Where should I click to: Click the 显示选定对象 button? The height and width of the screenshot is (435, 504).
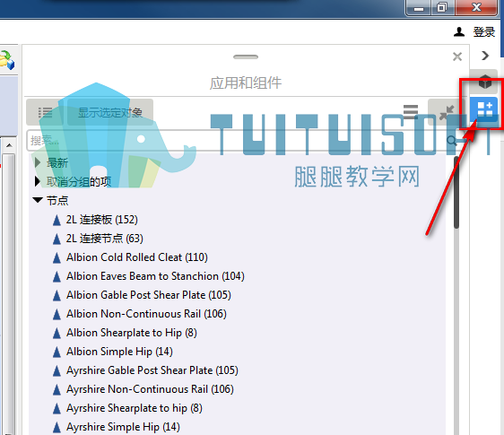[x=110, y=112]
